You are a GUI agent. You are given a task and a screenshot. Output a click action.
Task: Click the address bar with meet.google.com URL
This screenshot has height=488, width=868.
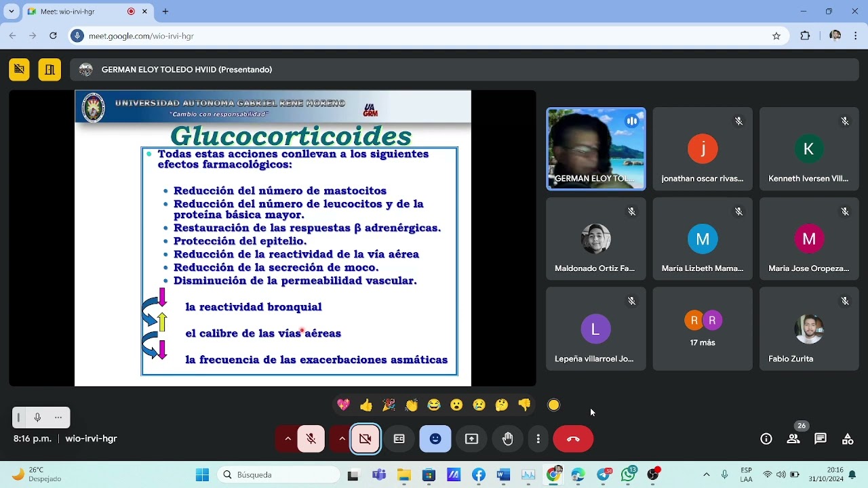pos(427,36)
